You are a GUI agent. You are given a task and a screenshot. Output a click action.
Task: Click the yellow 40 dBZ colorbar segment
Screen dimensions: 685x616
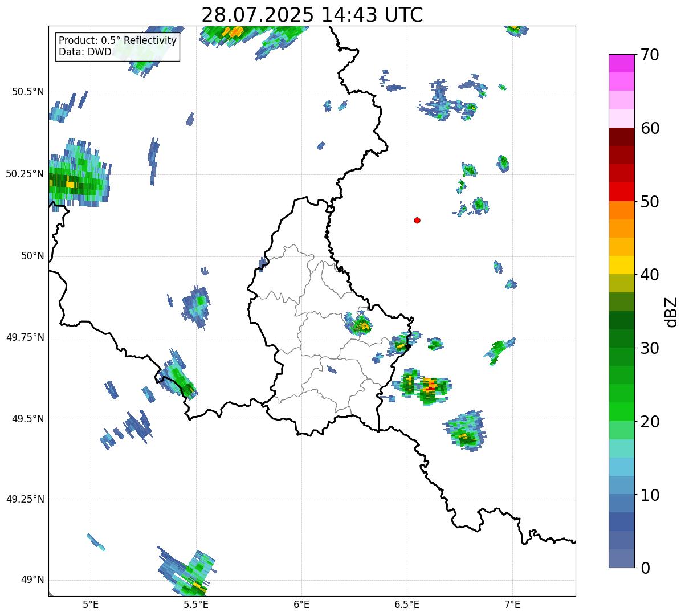click(622, 265)
